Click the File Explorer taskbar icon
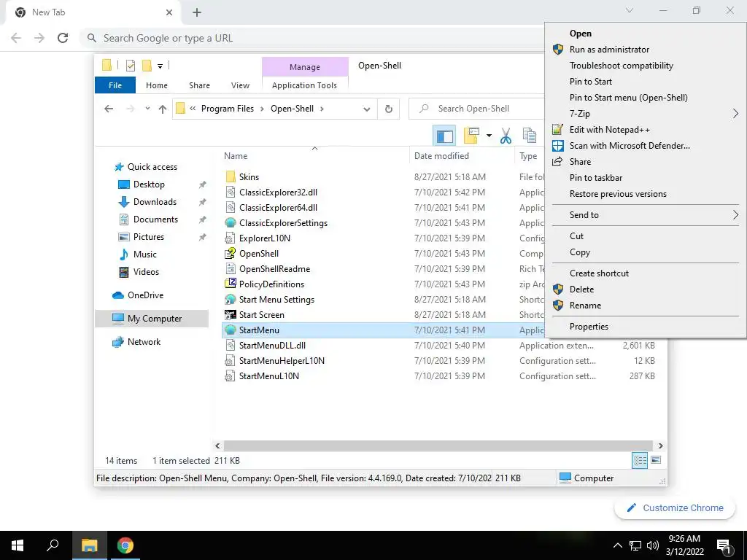 89,545
